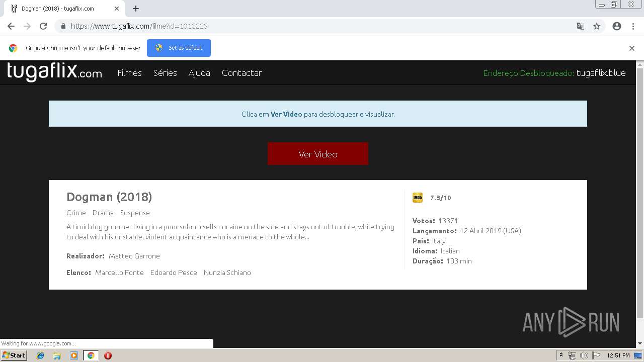Viewport: 644px width, 362px height.
Task: Open the Chrome profile avatar icon
Action: pyautogui.click(x=617, y=26)
